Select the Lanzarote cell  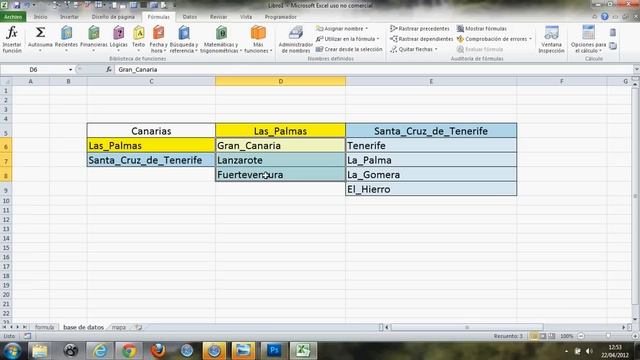tap(280, 160)
